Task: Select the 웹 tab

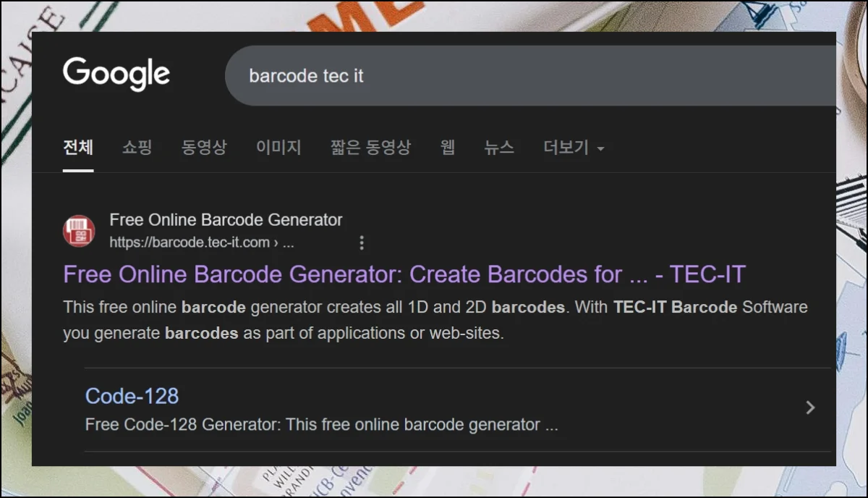Action: tap(448, 148)
